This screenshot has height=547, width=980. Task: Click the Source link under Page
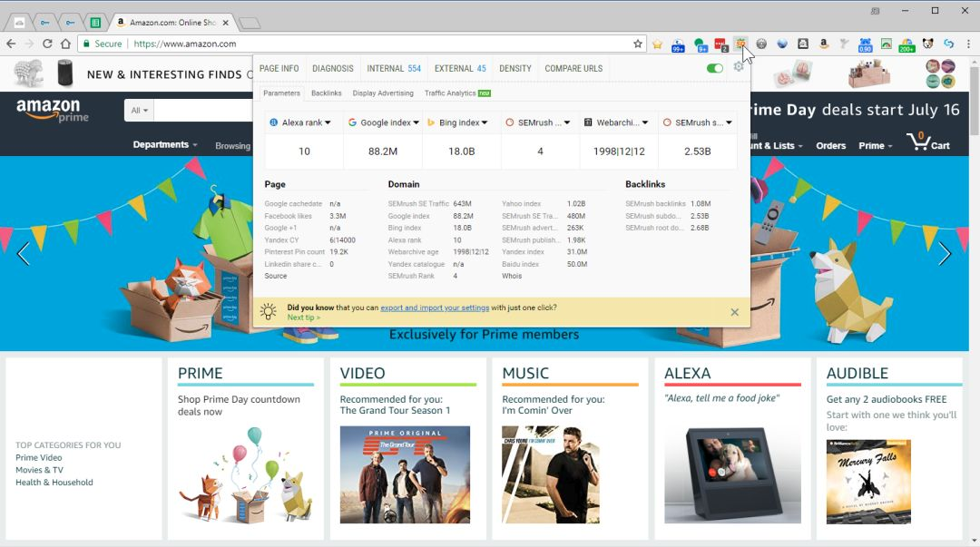(276, 276)
